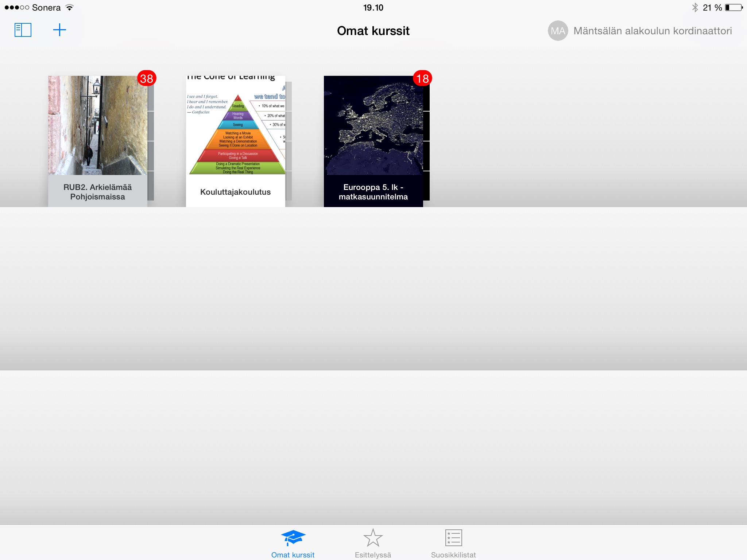
Task: Tap the battery indicator icon
Action: 734,8
